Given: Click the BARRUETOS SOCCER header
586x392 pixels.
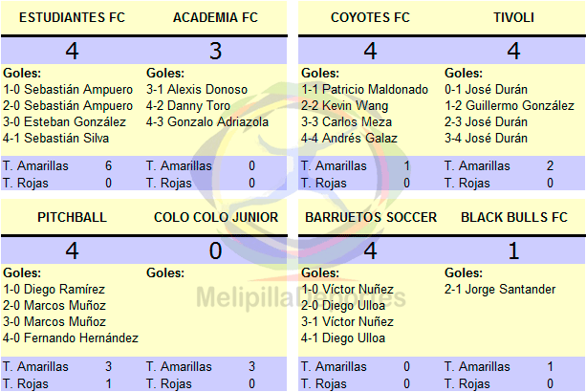Looking at the screenshot, I should click(x=371, y=217).
